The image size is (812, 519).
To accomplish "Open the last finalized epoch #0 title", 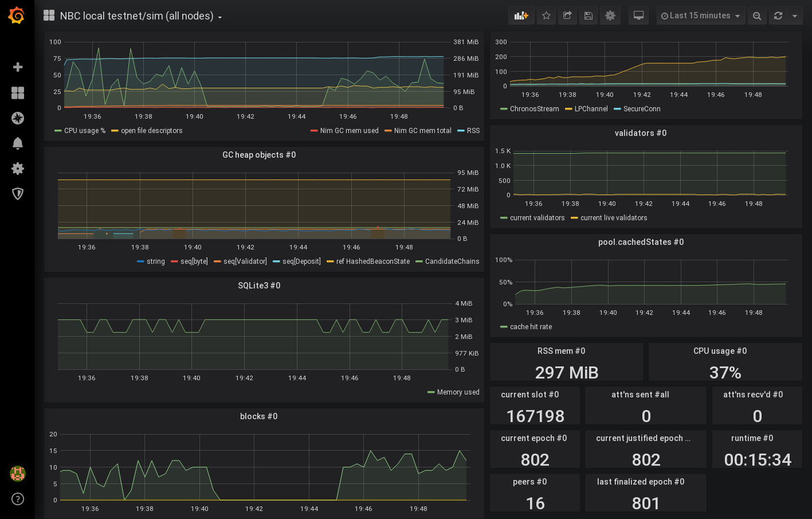I will pos(641,482).
